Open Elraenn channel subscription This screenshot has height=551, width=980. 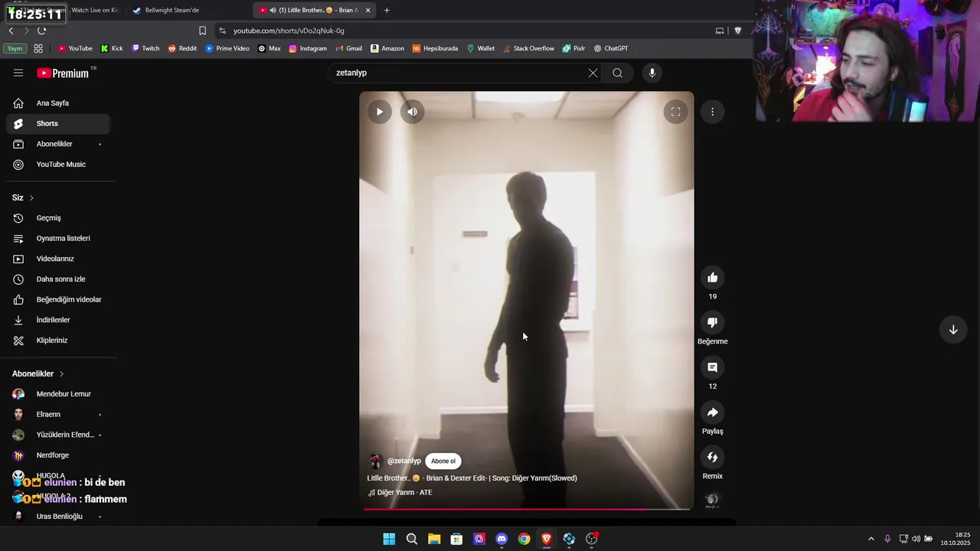coord(57,414)
